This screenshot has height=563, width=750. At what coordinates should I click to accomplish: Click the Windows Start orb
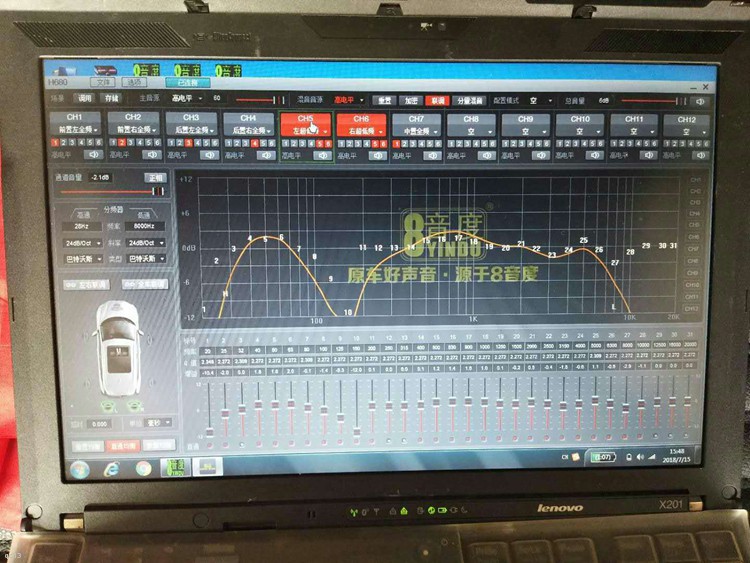(80, 469)
